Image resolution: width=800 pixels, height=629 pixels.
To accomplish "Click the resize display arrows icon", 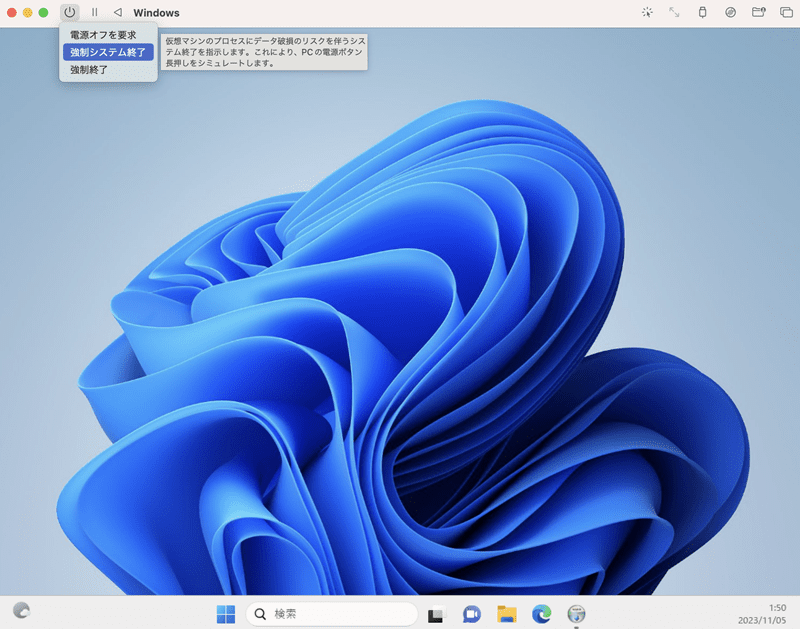I will click(674, 12).
